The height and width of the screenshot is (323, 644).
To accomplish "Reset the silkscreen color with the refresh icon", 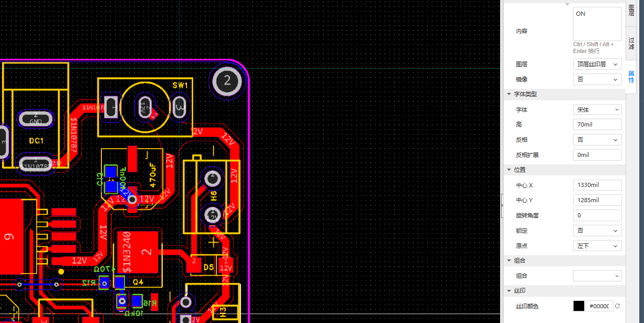I will point(618,306).
